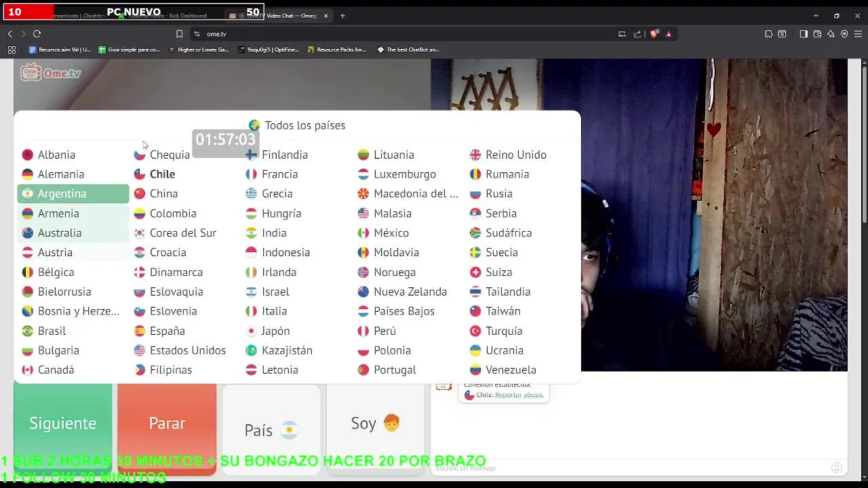Pick México in the country list
The image size is (868, 488).
click(409, 233)
